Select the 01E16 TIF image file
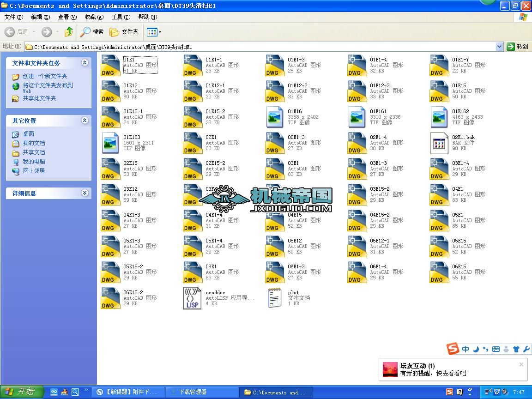Screen dimensions: 532x399 pyautogui.click(x=275, y=117)
